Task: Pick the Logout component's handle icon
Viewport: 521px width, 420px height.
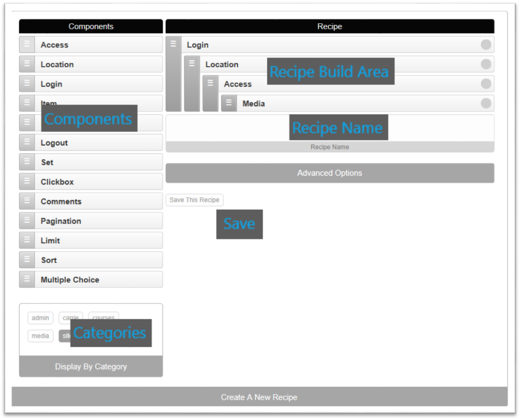Action: coord(27,143)
